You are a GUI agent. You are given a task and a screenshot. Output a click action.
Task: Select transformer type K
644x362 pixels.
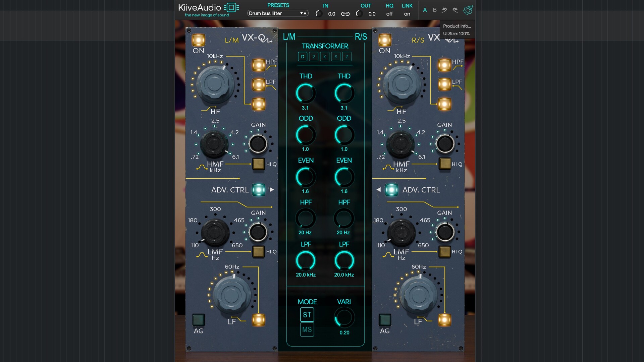(x=325, y=57)
